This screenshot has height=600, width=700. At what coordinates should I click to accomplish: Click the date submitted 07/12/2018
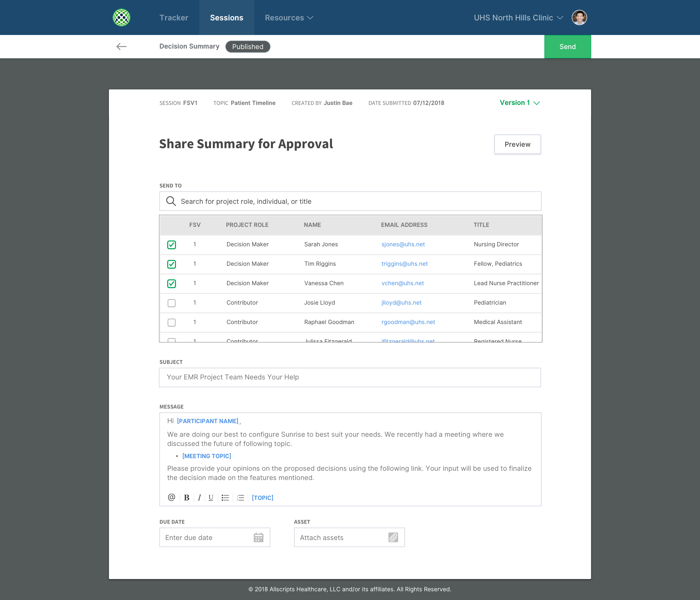[429, 103]
